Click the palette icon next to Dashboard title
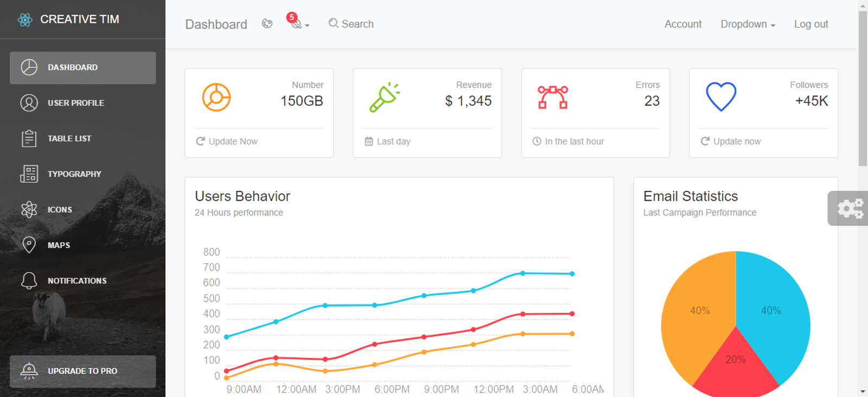Image resolution: width=868 pixels, height=397 pixels. pos(267,23)
